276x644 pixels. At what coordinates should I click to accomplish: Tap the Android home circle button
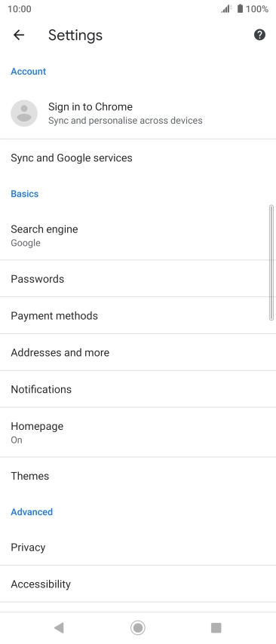click(138, 627)
